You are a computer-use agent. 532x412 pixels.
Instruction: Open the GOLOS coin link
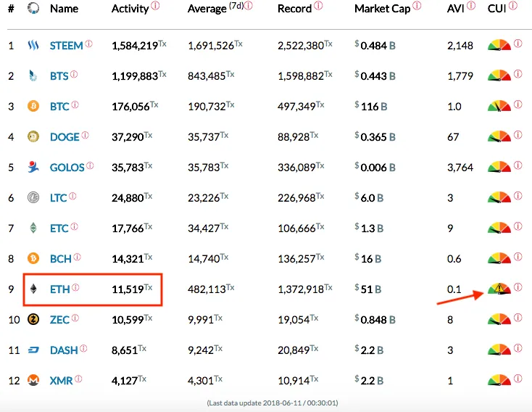[x=67, y=168]
